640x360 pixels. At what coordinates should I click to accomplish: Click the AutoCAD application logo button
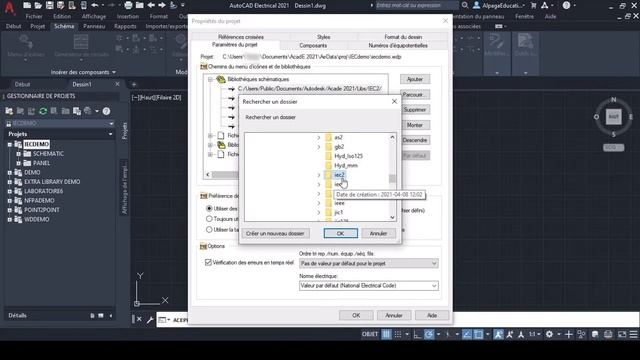pos(9,8)
